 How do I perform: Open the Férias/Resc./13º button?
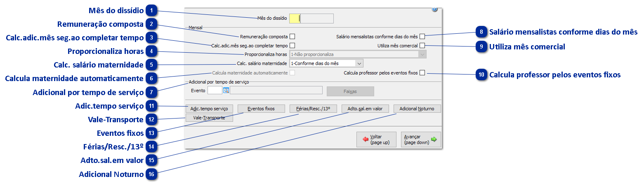tap(313, 109)
